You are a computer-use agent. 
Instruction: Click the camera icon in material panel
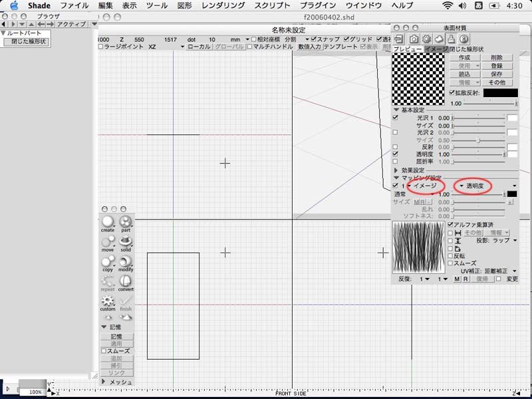point(414,40)
